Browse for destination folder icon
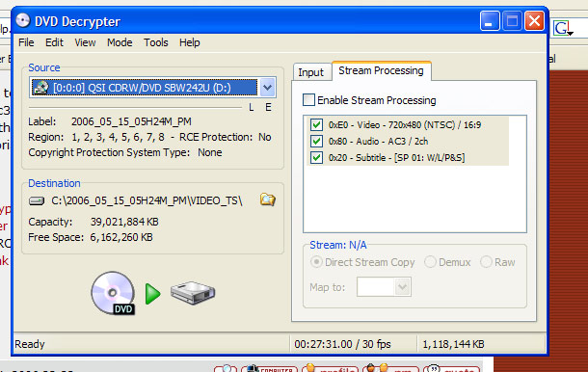This screenshot has width=588, height=372. click(268, 199)
